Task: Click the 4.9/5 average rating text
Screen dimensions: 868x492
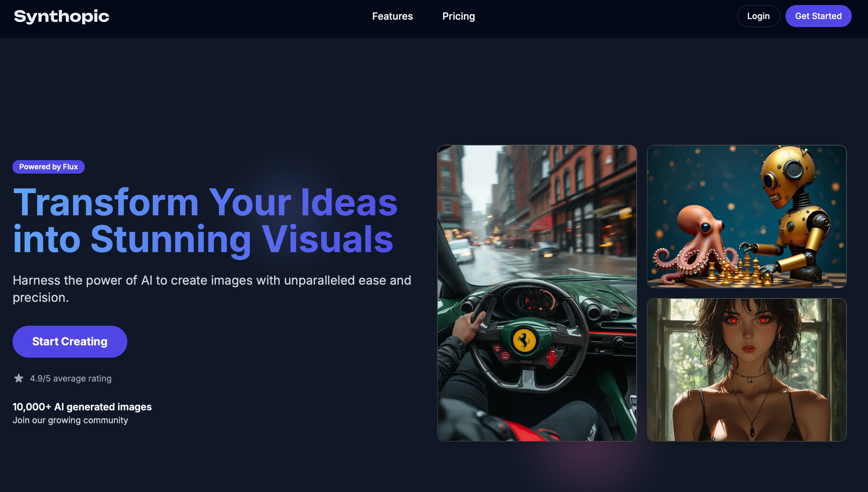Action: (x=71, y=378)
